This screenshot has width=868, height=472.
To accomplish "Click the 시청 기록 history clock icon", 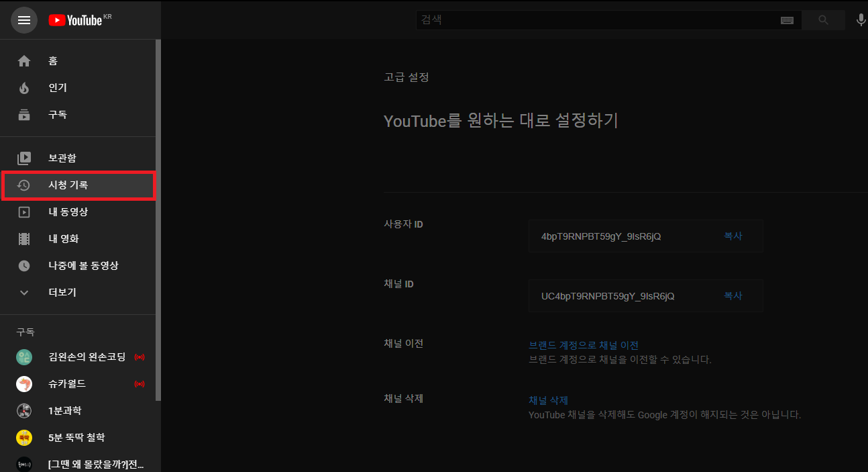I will (x=24, y=185).
